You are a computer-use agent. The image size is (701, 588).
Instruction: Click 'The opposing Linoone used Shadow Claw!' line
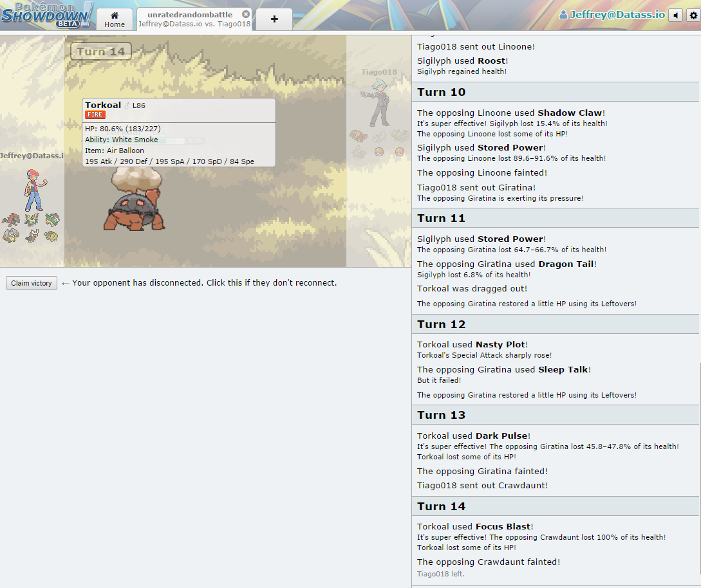[511, 113]
